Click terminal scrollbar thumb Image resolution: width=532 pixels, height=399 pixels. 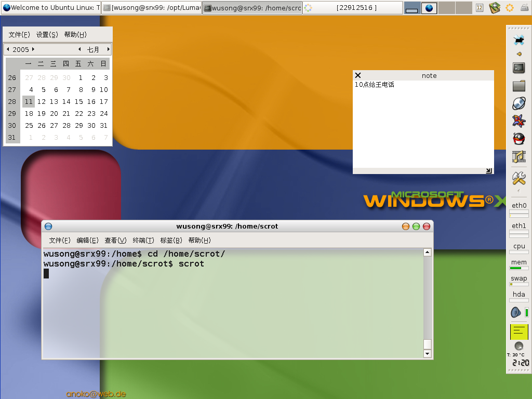[x=428, y=344]
